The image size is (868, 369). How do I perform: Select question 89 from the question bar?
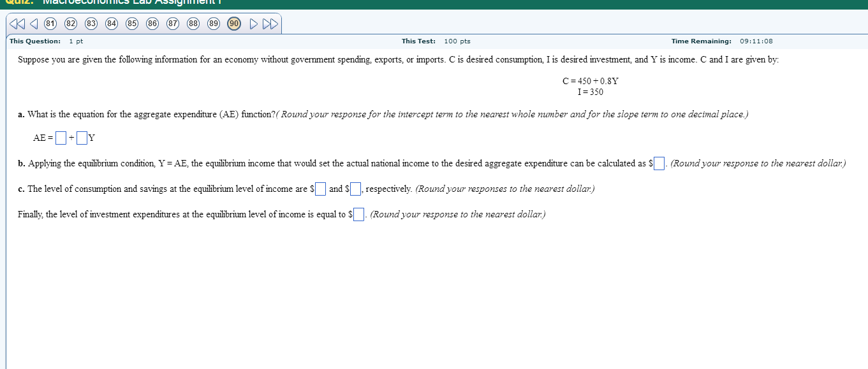(213, 23)
